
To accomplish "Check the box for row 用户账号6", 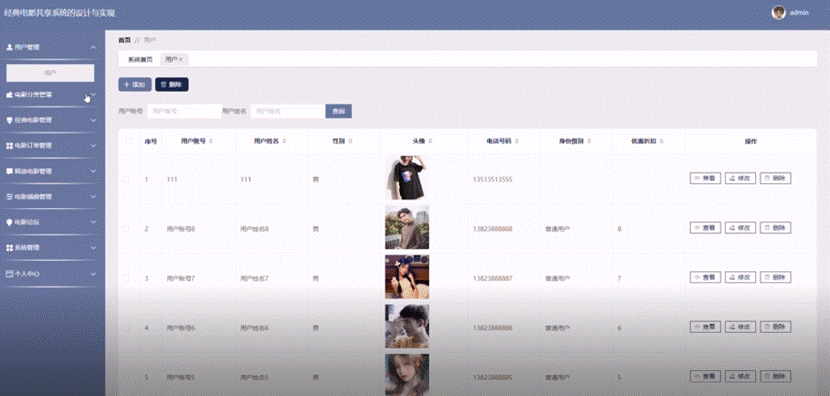I will coord(126,328).
